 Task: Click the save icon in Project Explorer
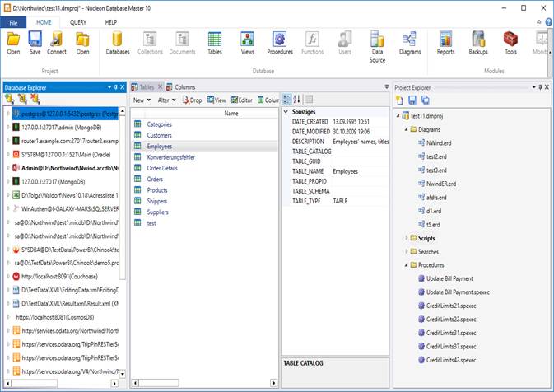tap(412, 100)
